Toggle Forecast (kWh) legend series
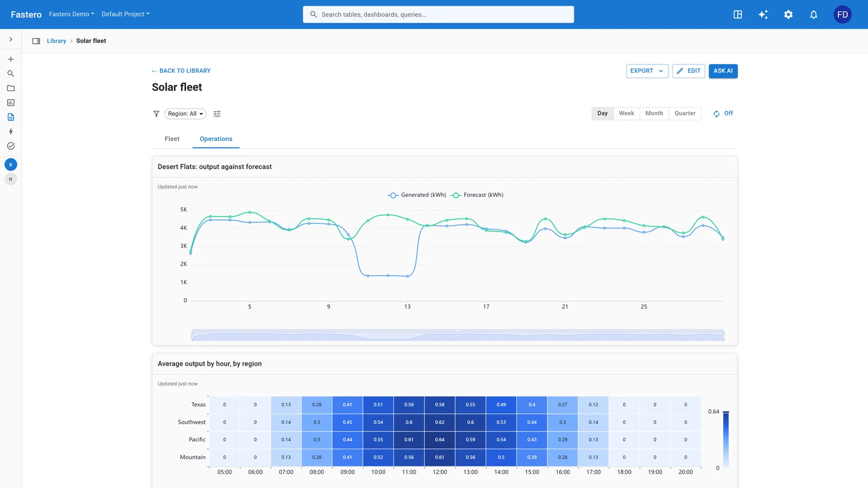The height and width of the screenshot is (488, 868). coord(477,195)
